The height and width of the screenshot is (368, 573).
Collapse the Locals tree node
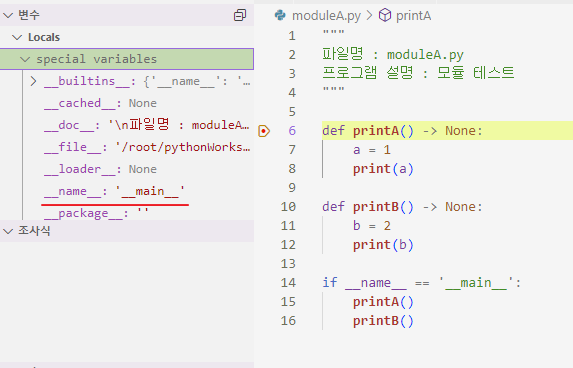17,37
